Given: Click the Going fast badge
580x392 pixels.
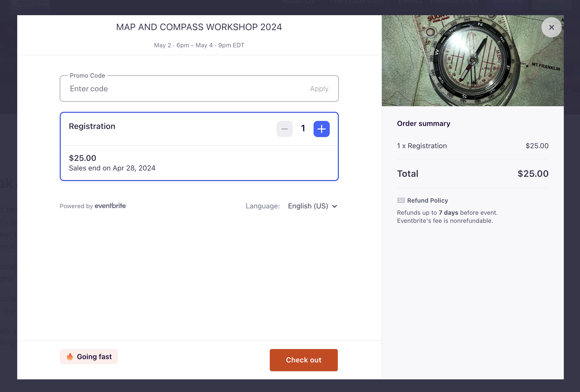Looking at the screenshot, I should (x=89, y=357).
